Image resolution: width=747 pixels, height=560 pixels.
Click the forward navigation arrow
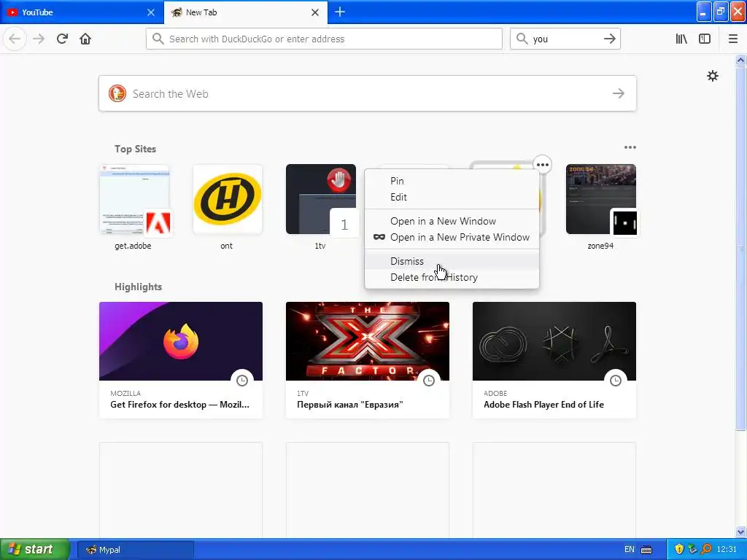point(39,39)
